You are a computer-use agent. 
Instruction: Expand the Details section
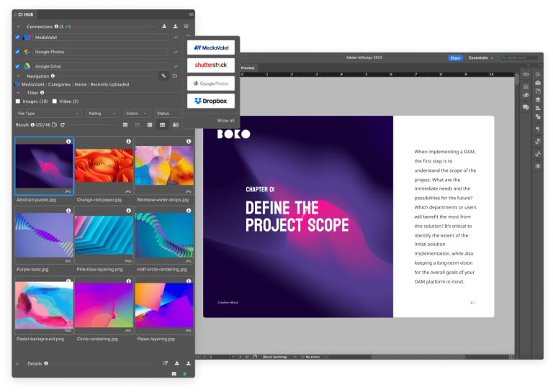click(x=18, y=363)
